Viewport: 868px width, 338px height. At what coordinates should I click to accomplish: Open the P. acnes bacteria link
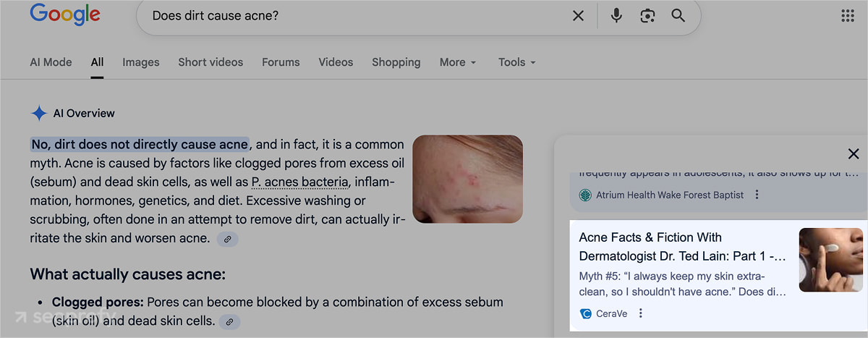(x=300, y=182)
